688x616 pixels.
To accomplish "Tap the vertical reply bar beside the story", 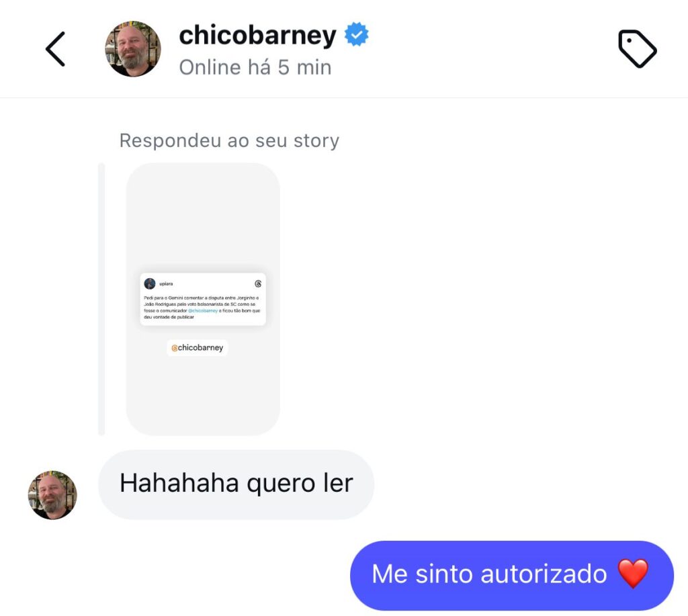I will pos(101,299).
